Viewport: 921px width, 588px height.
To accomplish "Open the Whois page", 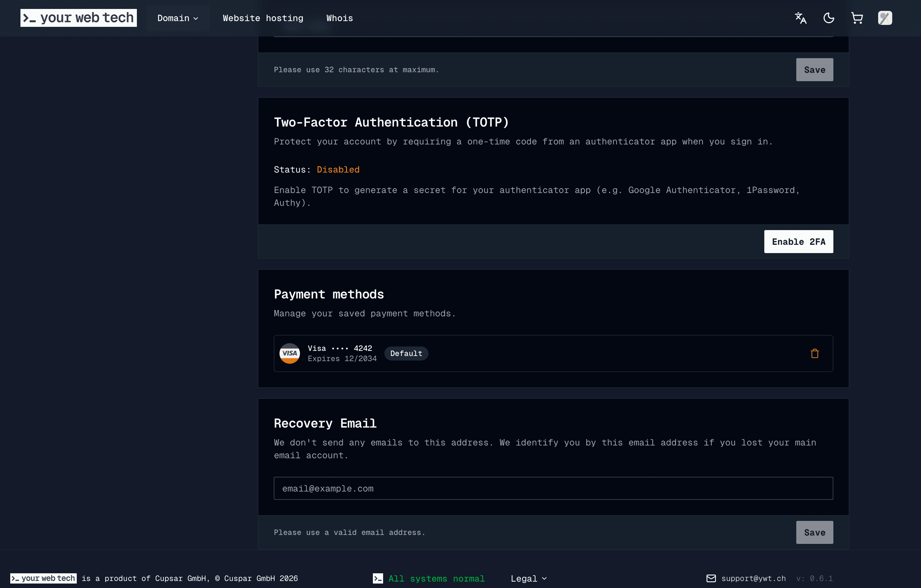I will click(x=339, y=18).
